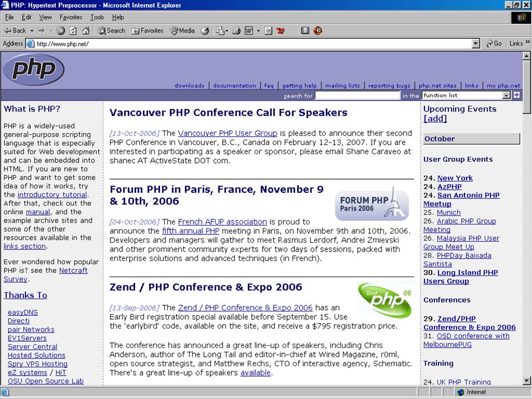Open the Forward history dropdown arrow

pos(51,31)
